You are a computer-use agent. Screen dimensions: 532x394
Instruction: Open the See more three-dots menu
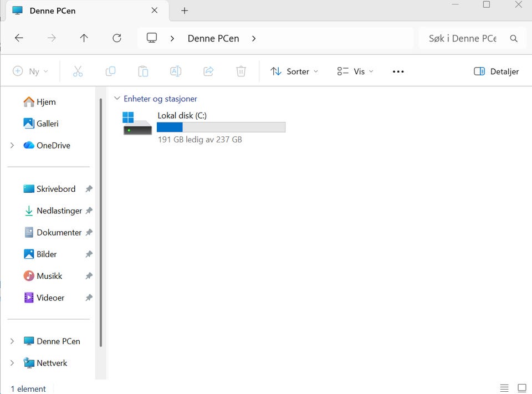click(x=398, y=71)
